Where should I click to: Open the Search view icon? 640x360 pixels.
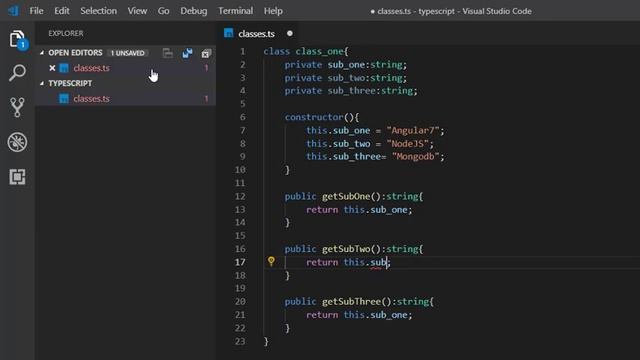tap(17, 73)
